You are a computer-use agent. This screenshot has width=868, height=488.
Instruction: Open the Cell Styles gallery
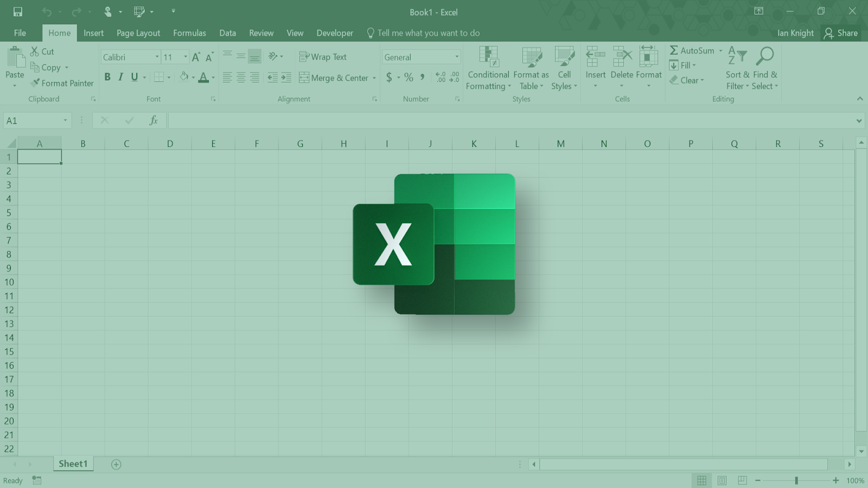[x=564, y=69]
